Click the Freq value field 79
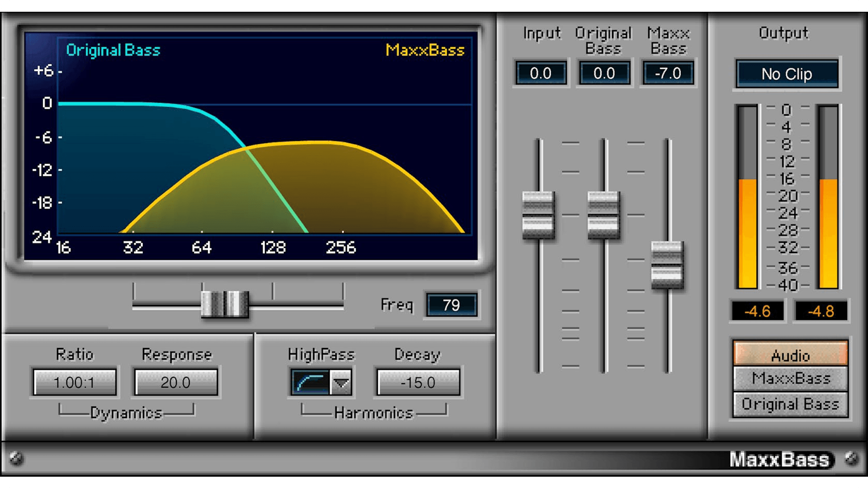The height and width of the screenshot is (488, 868). coord(451,305)
